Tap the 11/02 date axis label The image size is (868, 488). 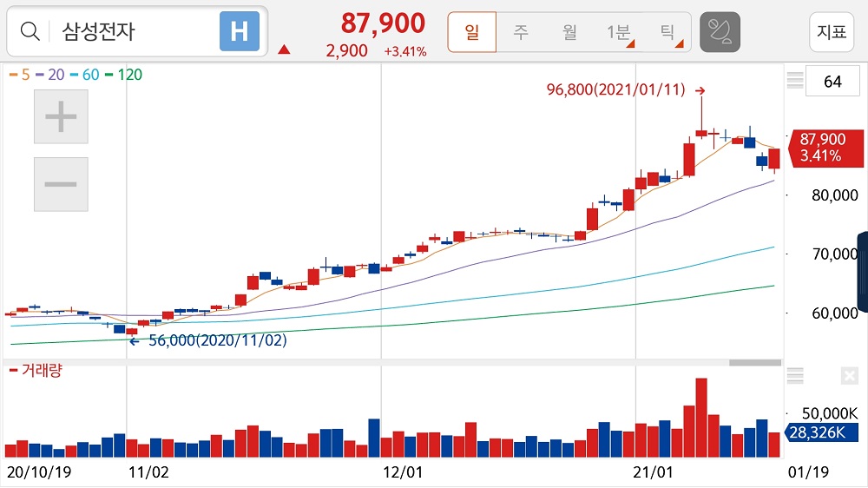click(x=148, y=472)
